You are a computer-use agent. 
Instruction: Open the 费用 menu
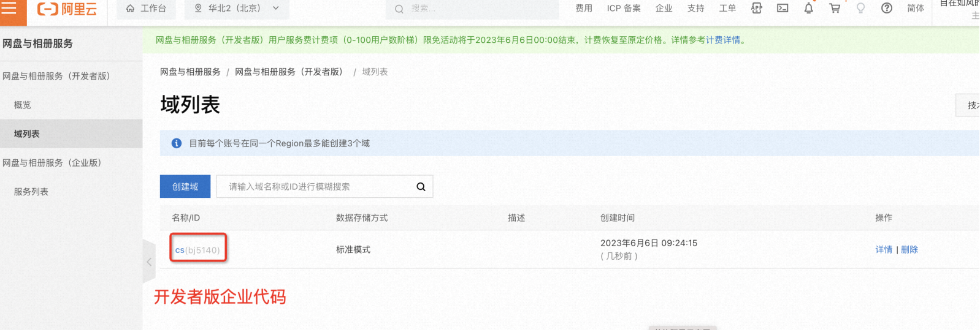(584, 9)
